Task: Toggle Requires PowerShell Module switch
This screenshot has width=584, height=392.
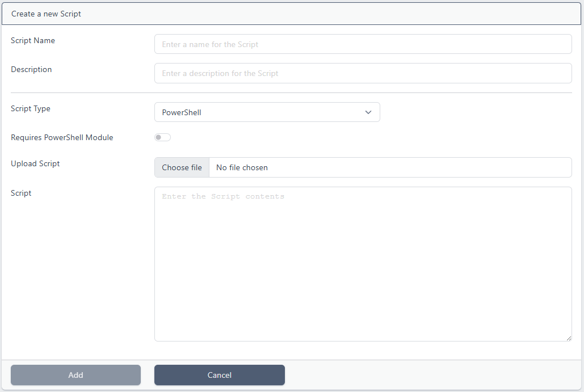Action: [x=162, y=137]
